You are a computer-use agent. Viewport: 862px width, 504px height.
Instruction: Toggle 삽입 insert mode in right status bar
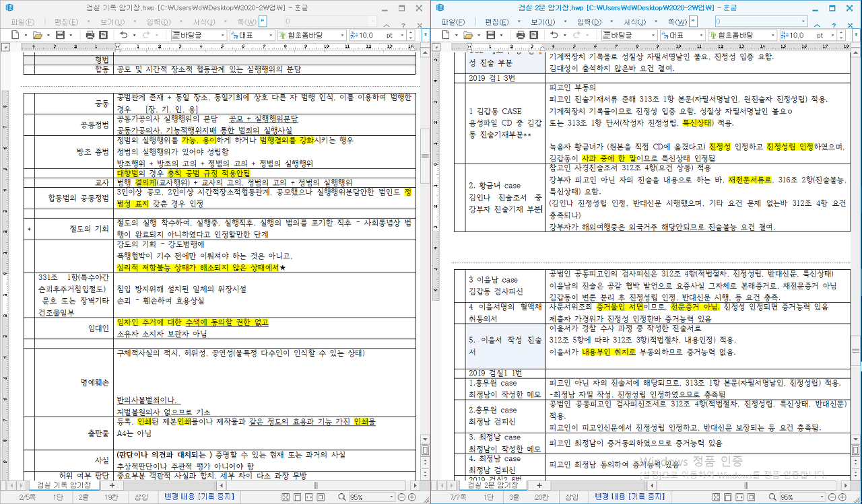point(572,497)
